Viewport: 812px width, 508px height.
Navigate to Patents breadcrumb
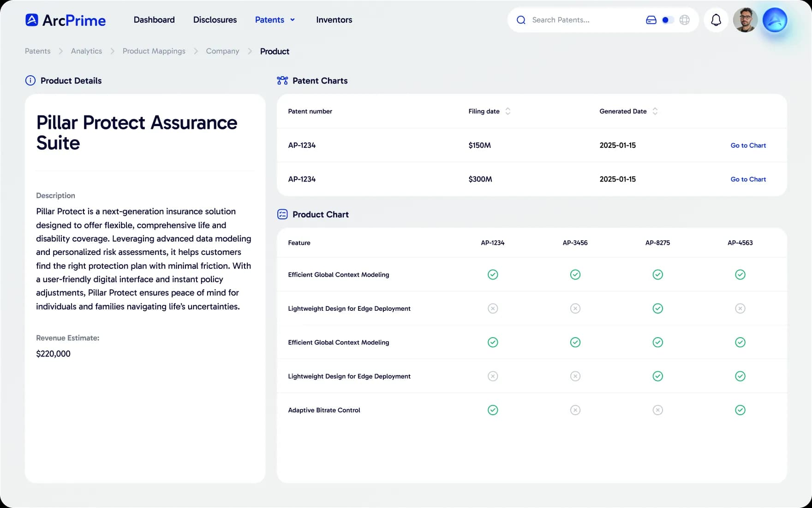(x=38, y=51)
